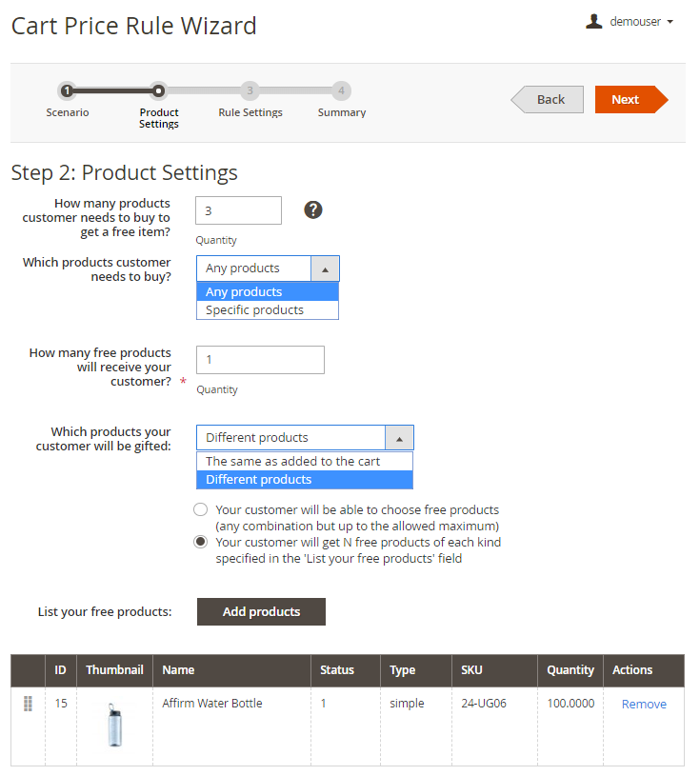Viewport: 700px width, 776px height.
Task: Click step 4 Summary circle
Action: (x=341, y=91)
